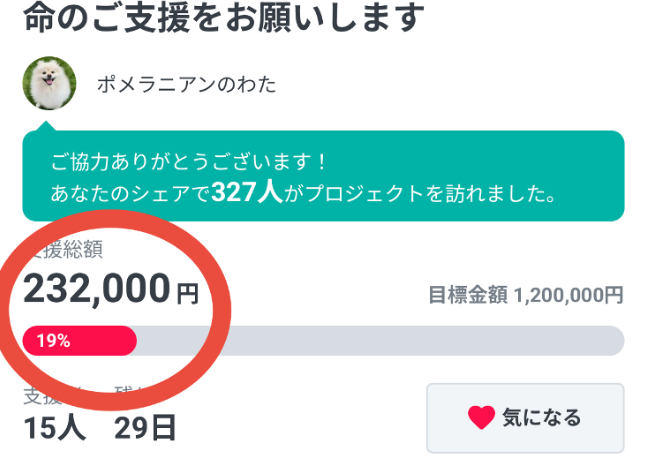Screen dimensions: 645x462
Task: Click the red 19% progress fill
Action: click(80, 341)
